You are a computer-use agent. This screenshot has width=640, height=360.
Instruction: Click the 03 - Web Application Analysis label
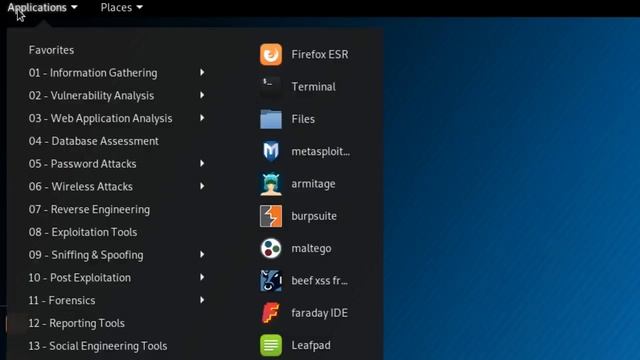[x=100, y=118]
